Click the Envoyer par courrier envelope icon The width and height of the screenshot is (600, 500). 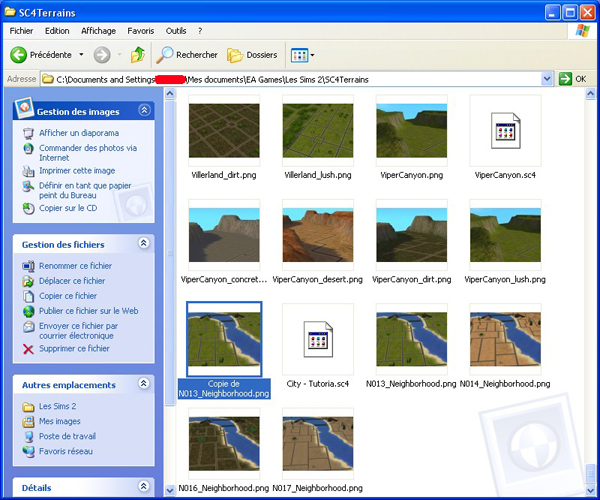click(x=28, y=326)
